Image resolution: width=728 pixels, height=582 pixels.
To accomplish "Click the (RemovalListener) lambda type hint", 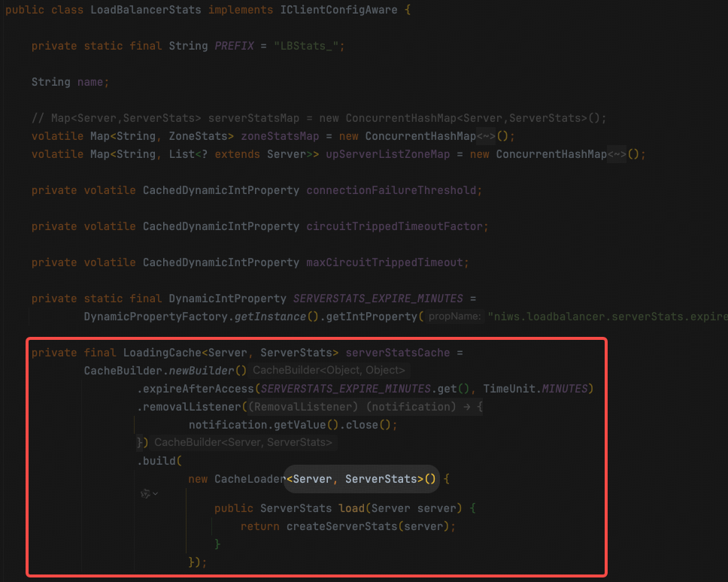I will coord(304,407).
